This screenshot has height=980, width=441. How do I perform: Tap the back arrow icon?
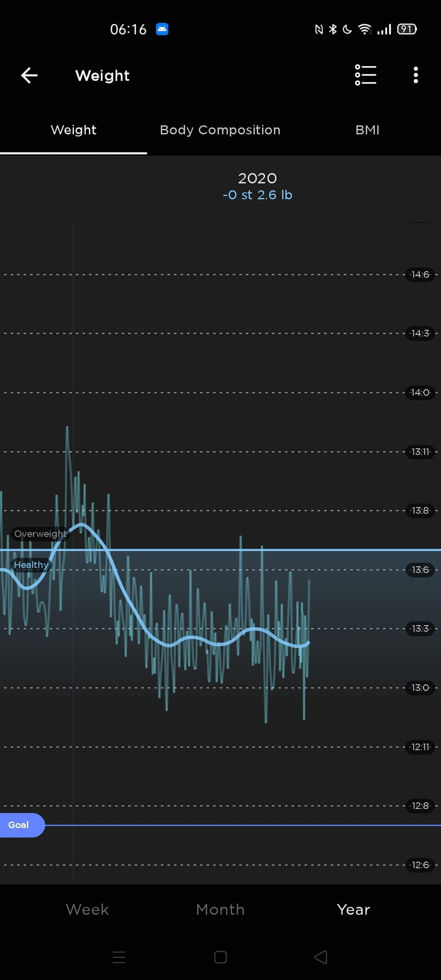(x=29, y=75)
